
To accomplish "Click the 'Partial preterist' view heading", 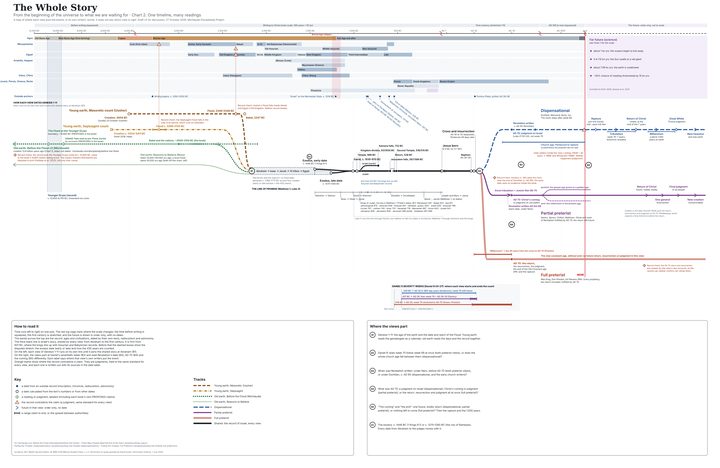I will coord(556,213).
